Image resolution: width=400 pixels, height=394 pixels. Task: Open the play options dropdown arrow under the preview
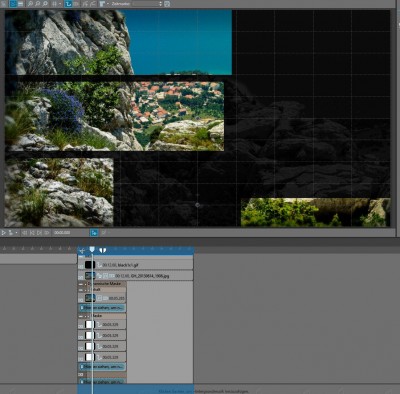pyautogui.click(x=16, y=233)
